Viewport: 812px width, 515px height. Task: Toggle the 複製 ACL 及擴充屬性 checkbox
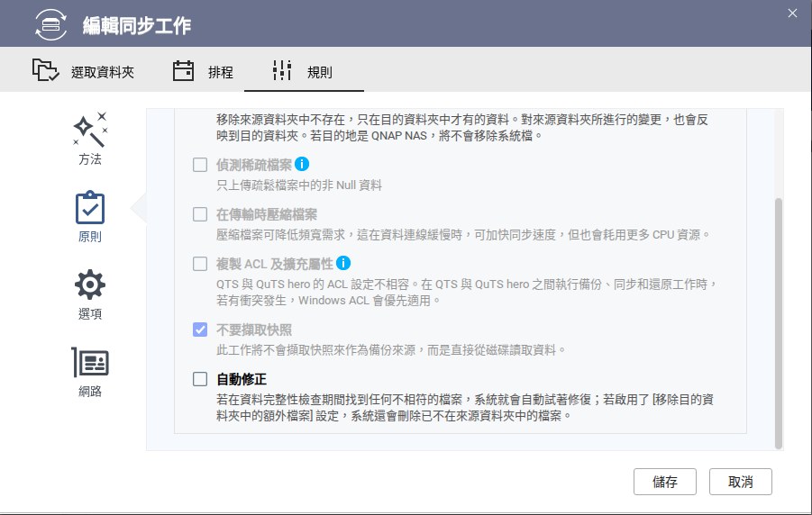pyautogui.click(x=200, y=264)
